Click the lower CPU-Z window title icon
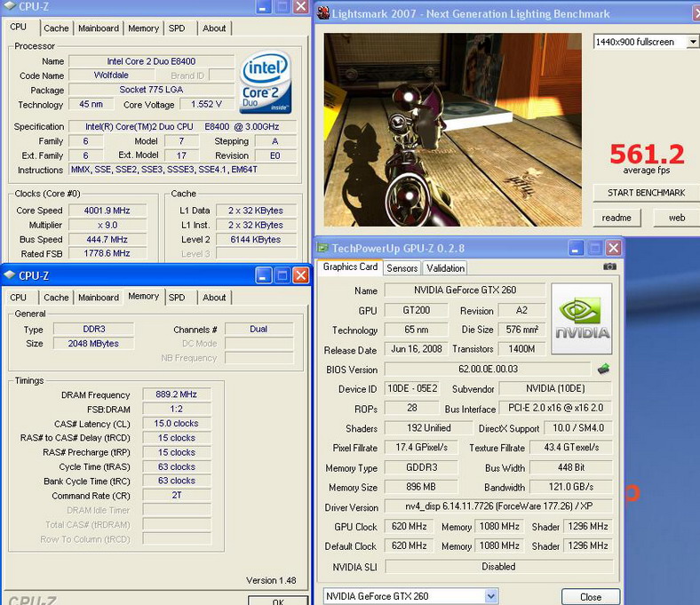The width and height of the screenshot is (700, 605). tap(9, 276)
